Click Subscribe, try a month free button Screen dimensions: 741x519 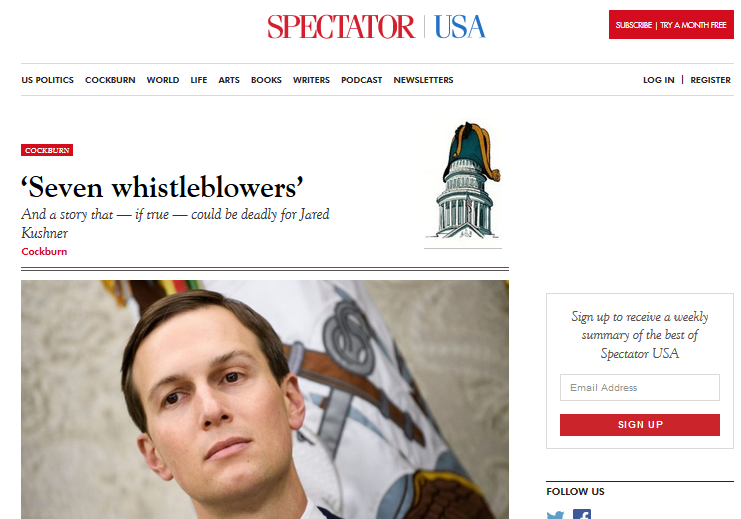671,25
